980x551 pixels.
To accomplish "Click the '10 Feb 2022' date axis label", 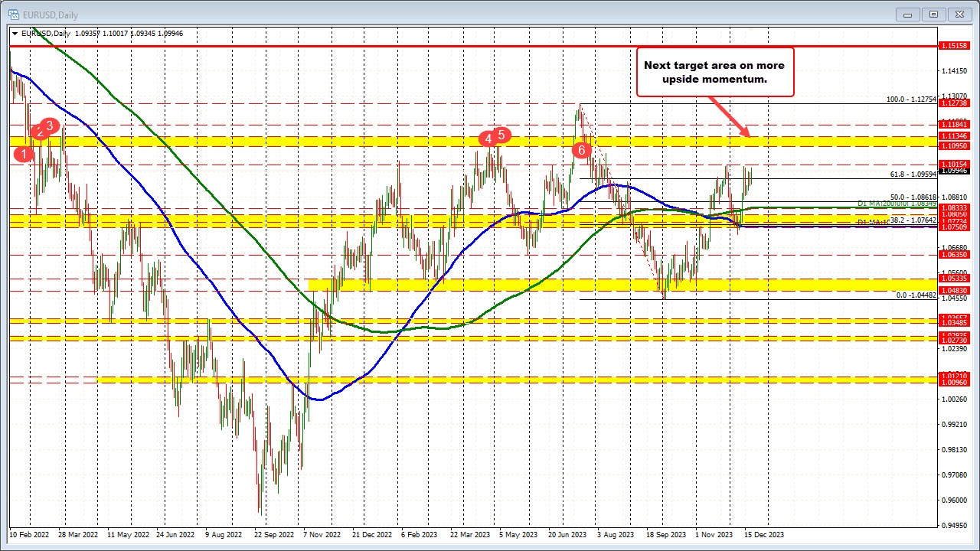I will [28, 535].
